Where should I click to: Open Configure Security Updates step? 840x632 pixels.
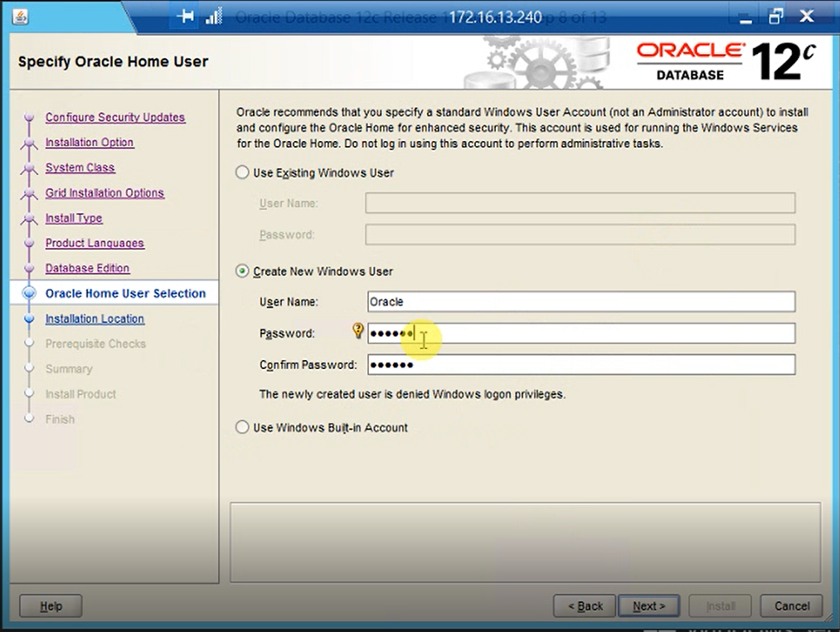click(x=115, y=117)
